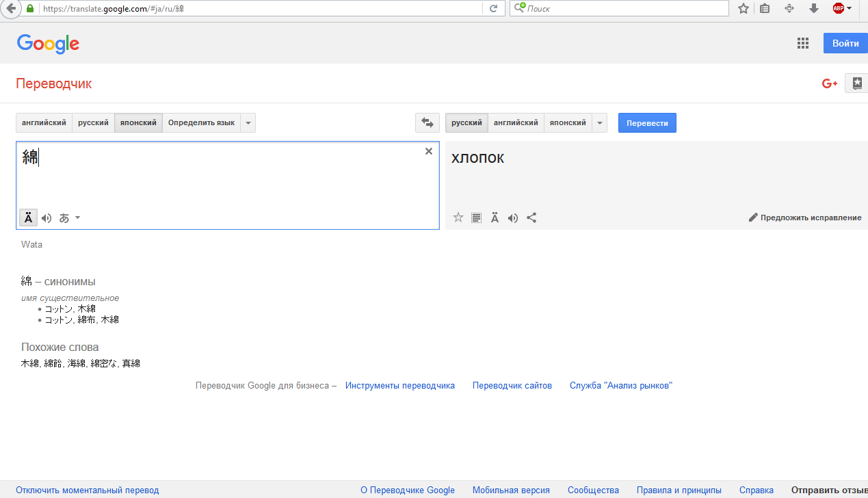Click related word 海綿
The height and width of the screenshot is (498, 868).
click(76, 364)
